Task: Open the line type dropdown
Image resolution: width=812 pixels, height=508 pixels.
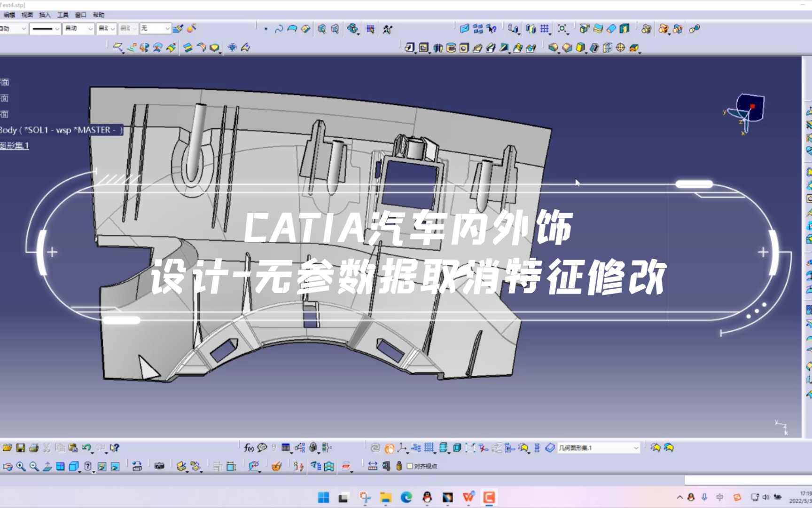Action: 45,29
